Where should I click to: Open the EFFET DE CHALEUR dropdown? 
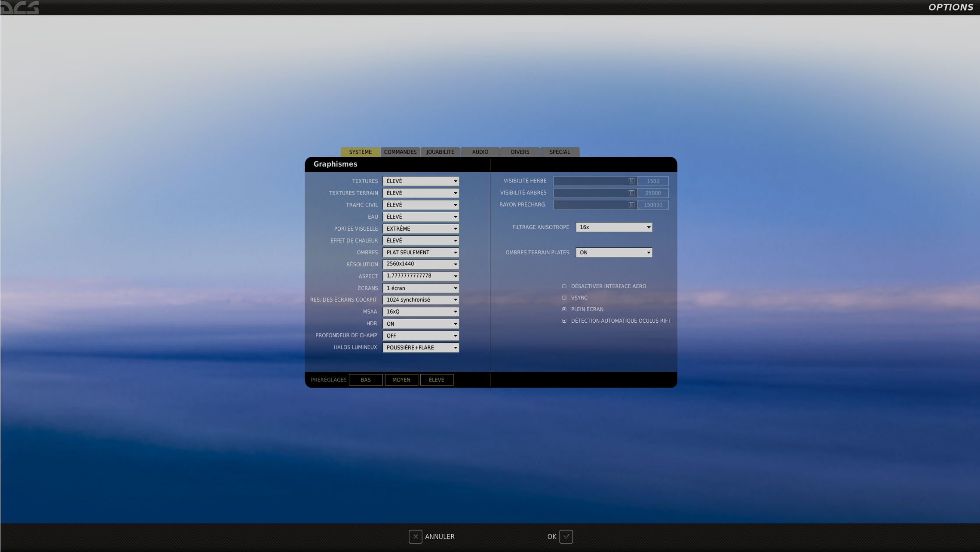421,240
